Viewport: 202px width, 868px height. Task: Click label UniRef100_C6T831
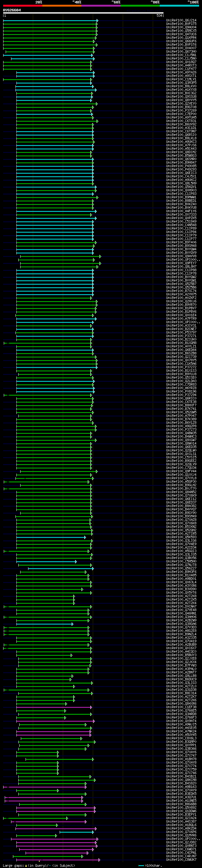pyautogui.click(x=181, y=121)
